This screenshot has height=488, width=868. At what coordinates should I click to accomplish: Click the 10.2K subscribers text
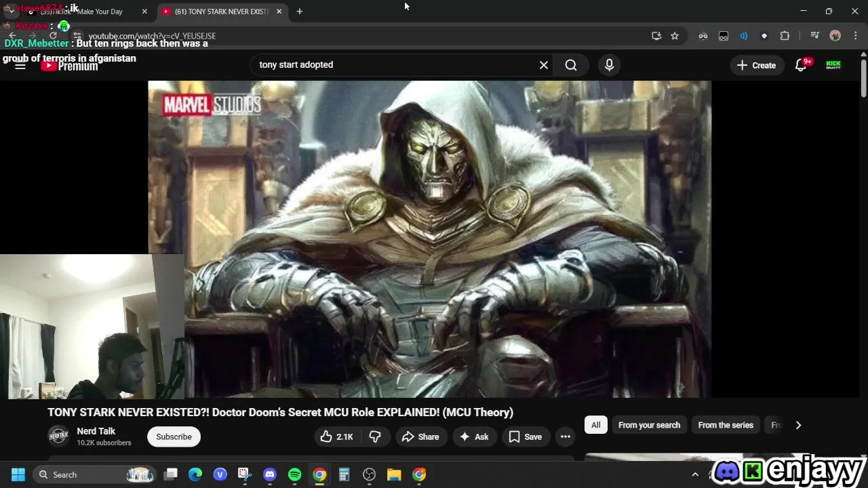(x=104, y=443)
